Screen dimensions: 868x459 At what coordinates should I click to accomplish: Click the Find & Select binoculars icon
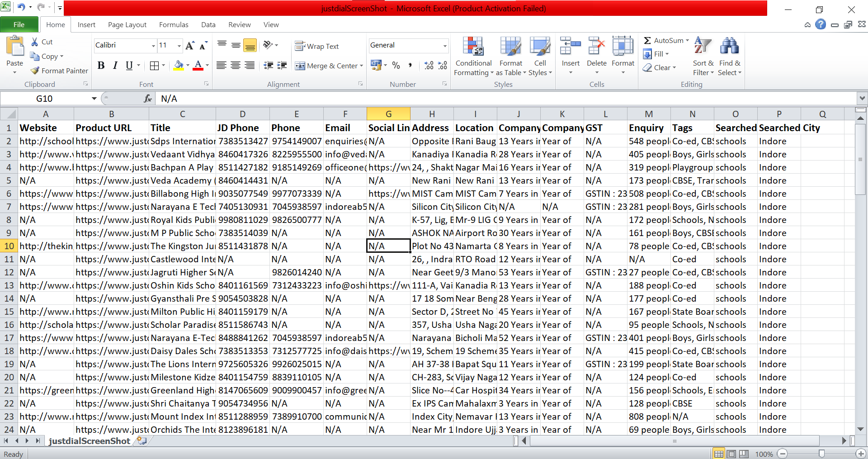click(729, 47)
